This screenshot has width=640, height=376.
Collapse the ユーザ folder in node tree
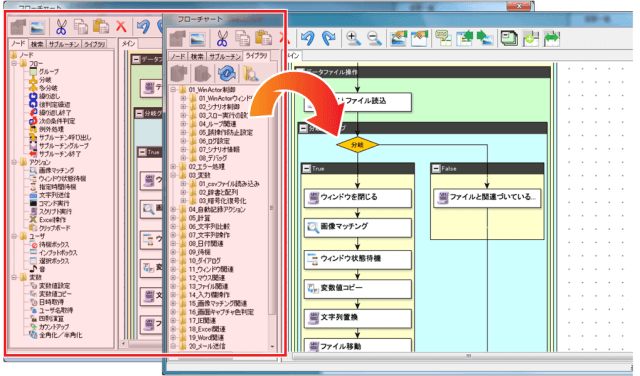pos(14,236)
